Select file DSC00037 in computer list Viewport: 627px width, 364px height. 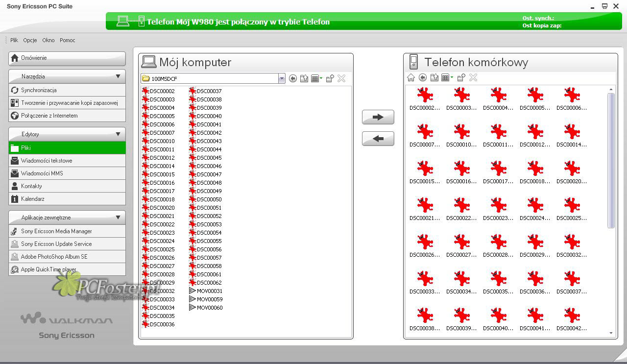tap(205, 91)
